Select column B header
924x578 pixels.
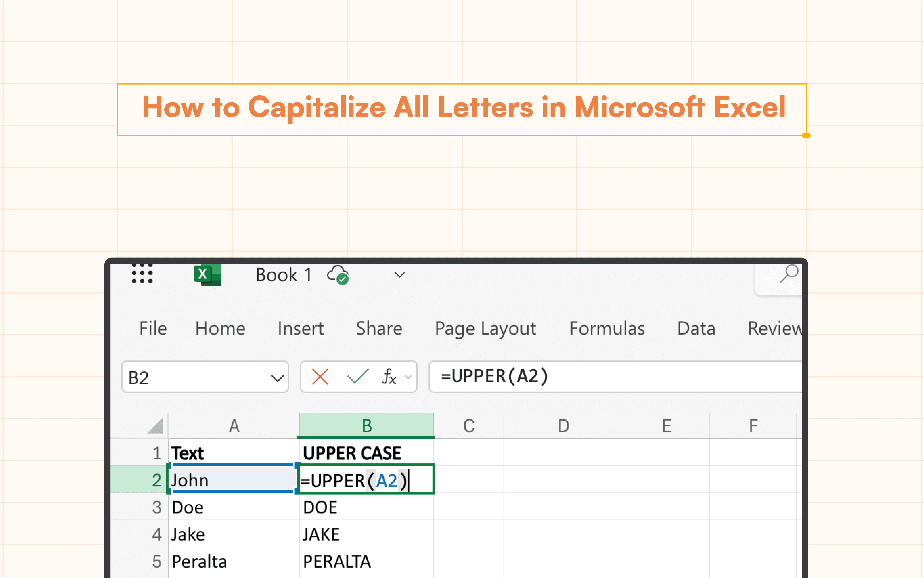coord(367,426)
